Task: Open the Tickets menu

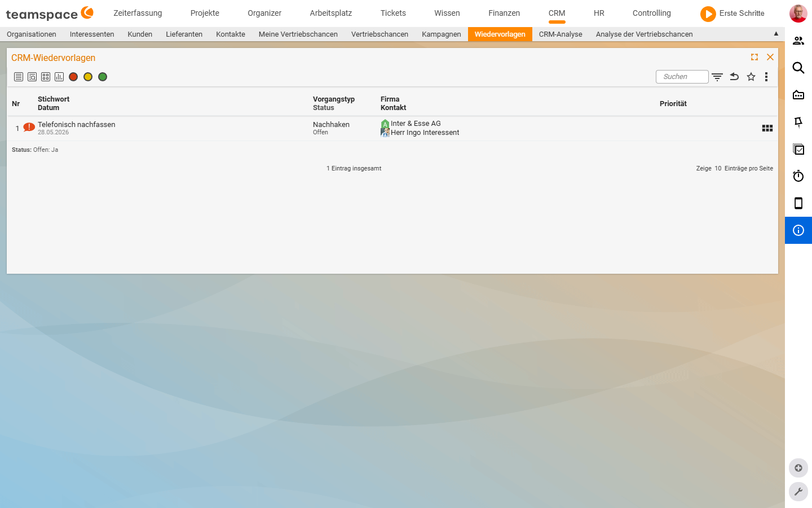Action: point(393,13)
